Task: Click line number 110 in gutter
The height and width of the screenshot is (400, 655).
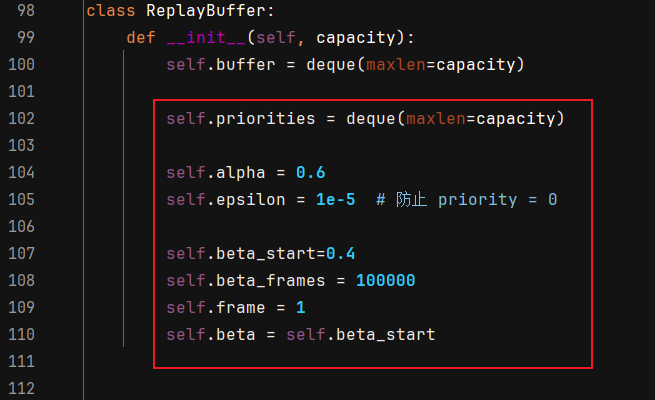Action: point(21,334)
